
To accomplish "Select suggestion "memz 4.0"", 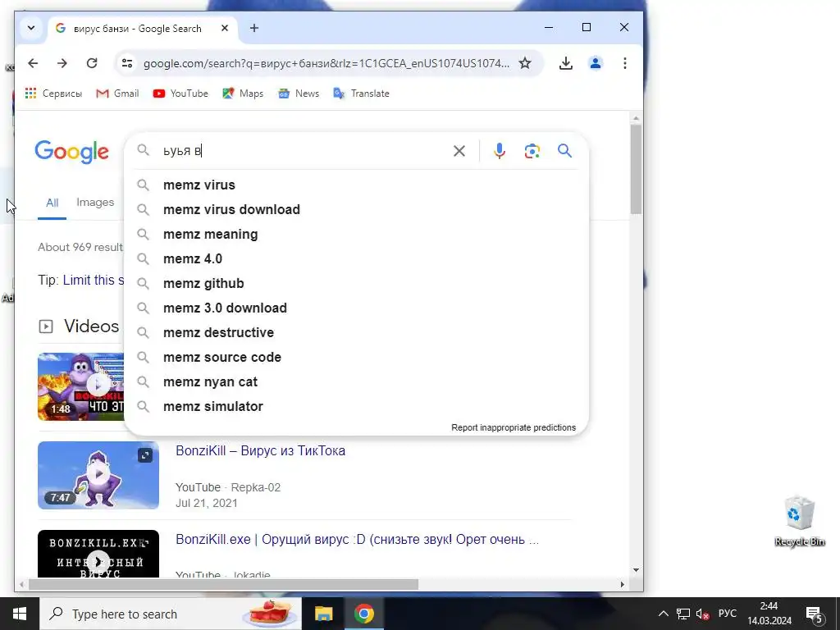I will 356,258.
